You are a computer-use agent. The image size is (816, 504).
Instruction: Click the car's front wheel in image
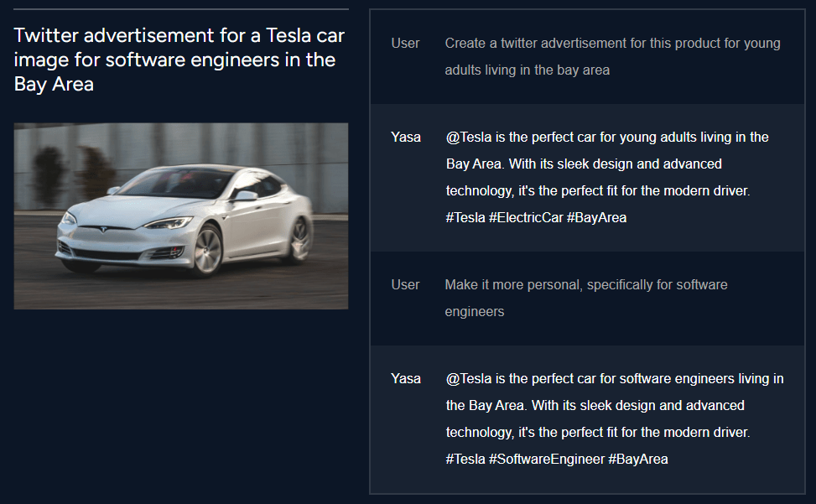tap(208, 249)
